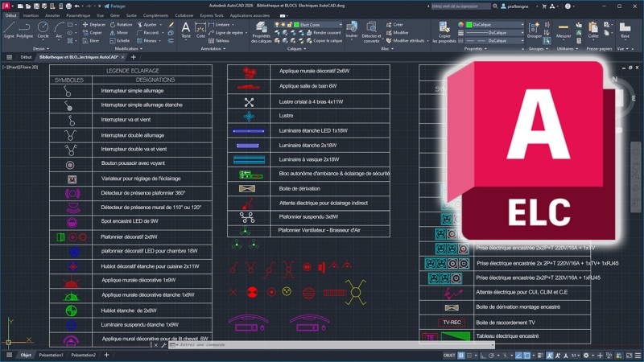Image resolution: width=644 pixels, height=362 pixels.
Task: Select the Texte annotation tool
Action: coord(186,31)
